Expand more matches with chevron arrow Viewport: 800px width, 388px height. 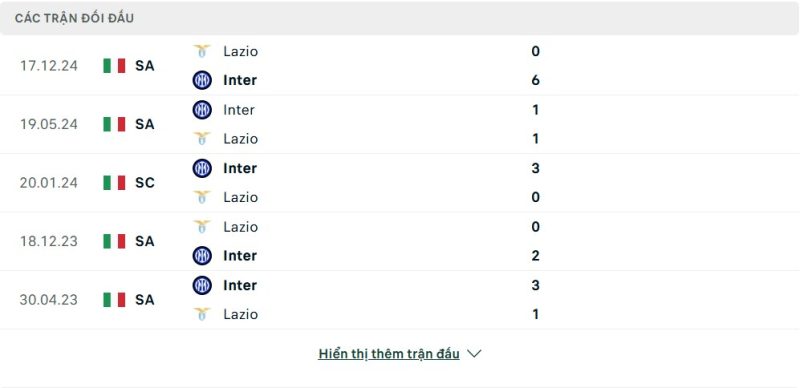click(x=474, y=354)
